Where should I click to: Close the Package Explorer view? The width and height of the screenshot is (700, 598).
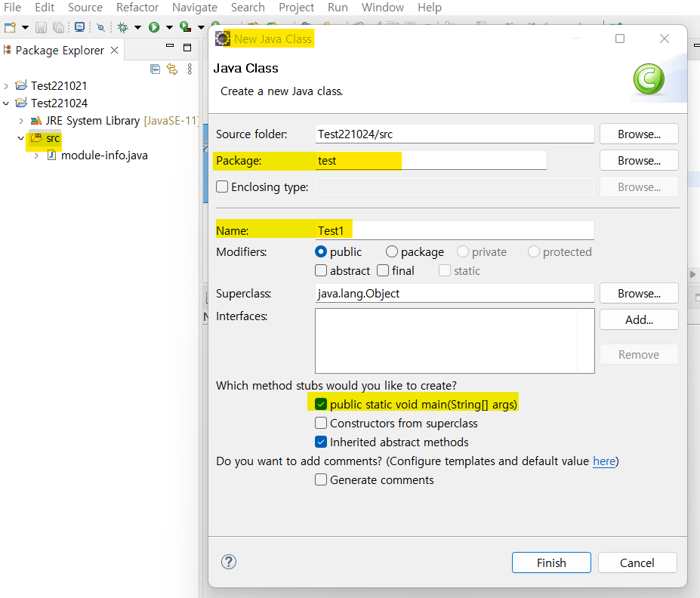(x=115, y=50)
